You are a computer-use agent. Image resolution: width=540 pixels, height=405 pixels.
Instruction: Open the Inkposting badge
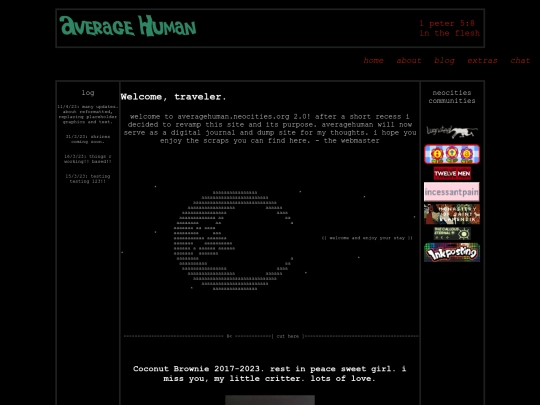[452, 252]
